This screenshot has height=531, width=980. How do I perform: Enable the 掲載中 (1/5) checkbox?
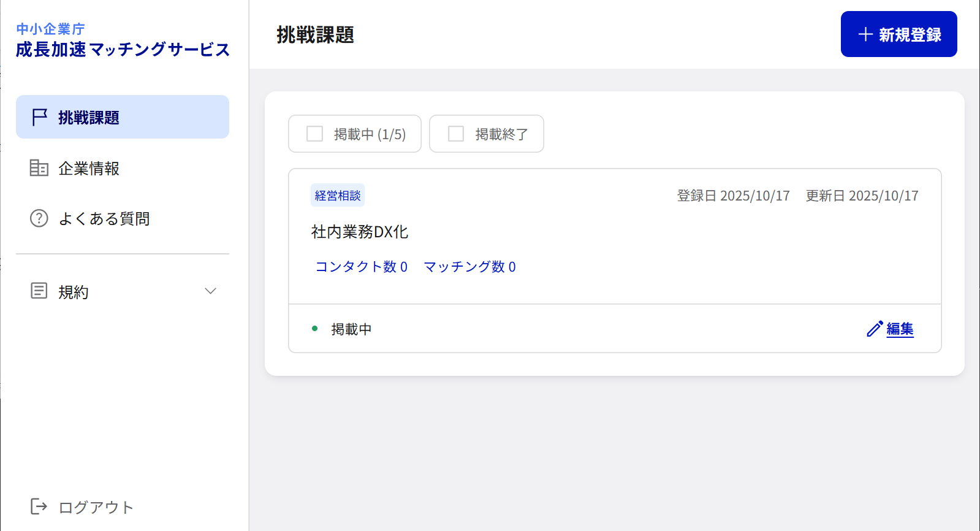pyautogui.click(x=315, y=134)
